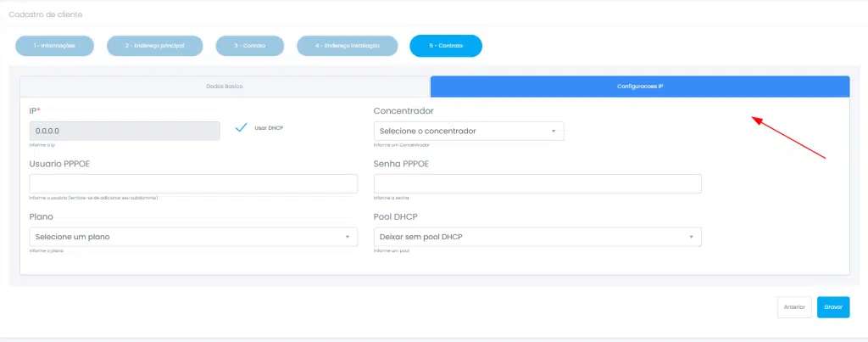Go to step 1 - Informações

[x=54, y=46]
